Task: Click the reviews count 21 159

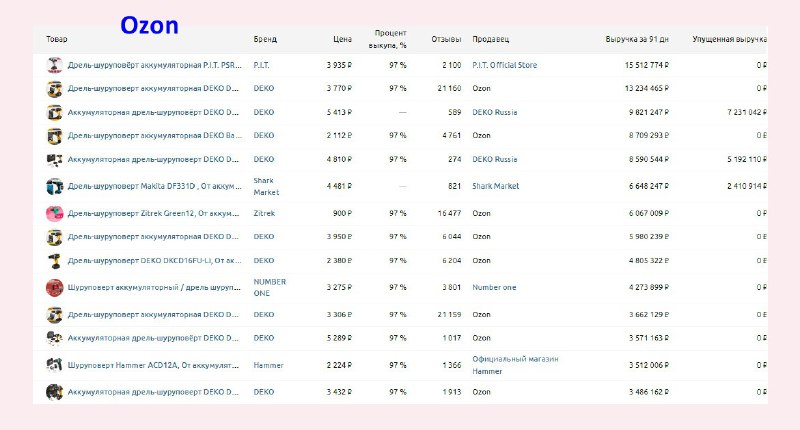Action: (449, 315)
